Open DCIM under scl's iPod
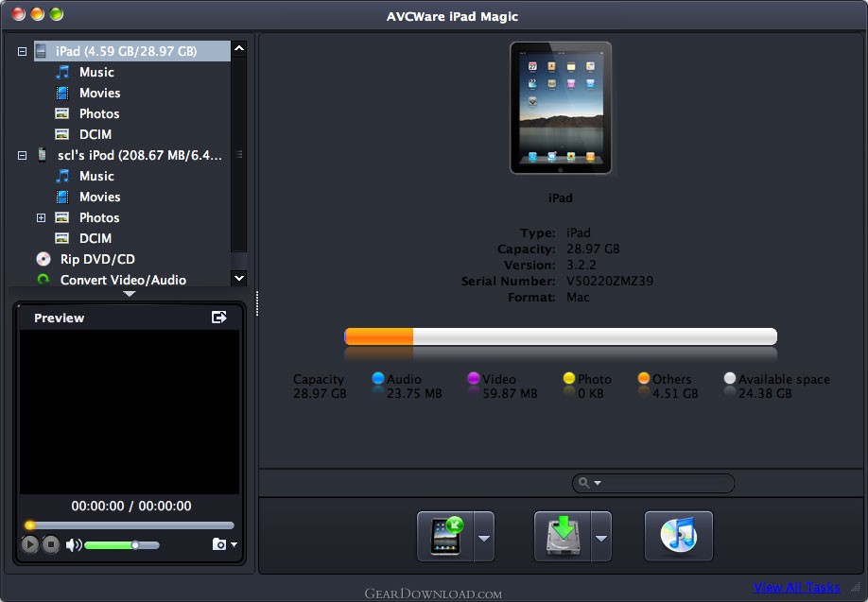Viewport: 868px width, 602px height. [95, 238]
